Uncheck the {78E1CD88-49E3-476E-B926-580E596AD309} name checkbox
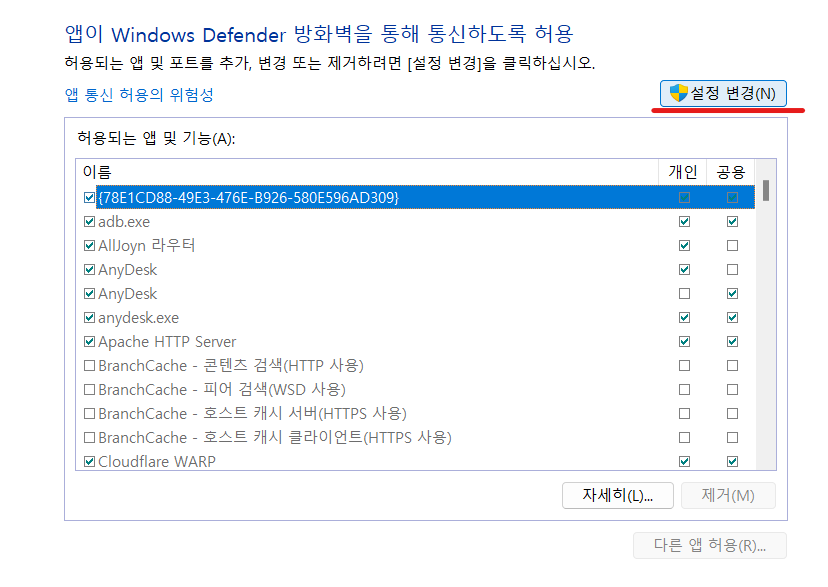 pyautogui.click(x=89, y=197)
